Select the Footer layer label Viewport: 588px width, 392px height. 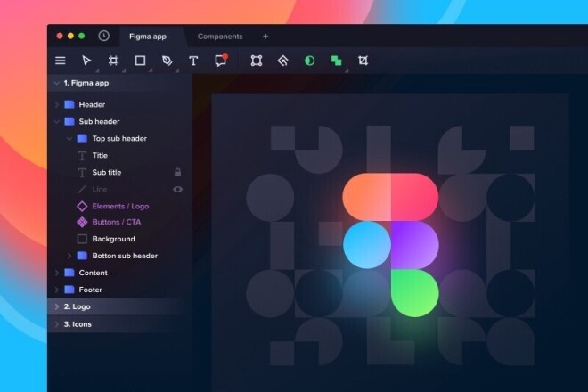[x=90, y=290]
